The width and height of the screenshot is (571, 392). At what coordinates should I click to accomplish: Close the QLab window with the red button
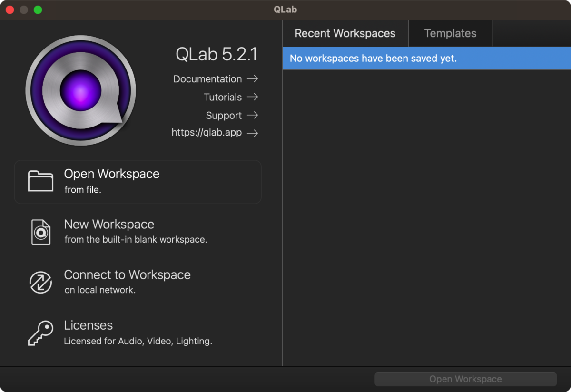coord(10,10)
